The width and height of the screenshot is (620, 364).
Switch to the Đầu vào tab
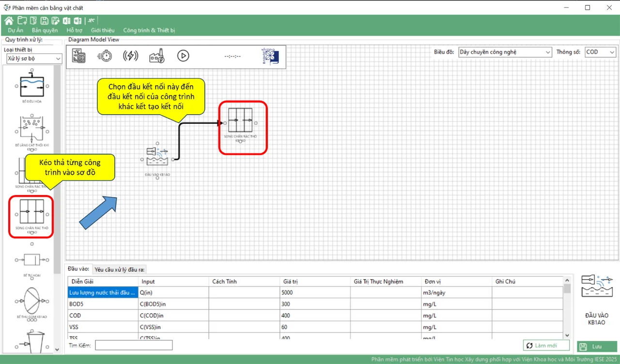tap(78, 269)
